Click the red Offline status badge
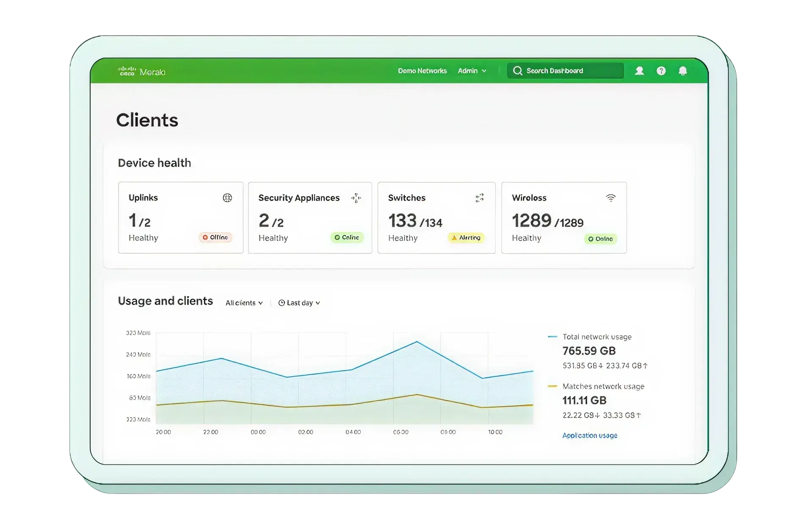Image resolution: width=812 pixels, height=528 pixels. pos(215,237)
